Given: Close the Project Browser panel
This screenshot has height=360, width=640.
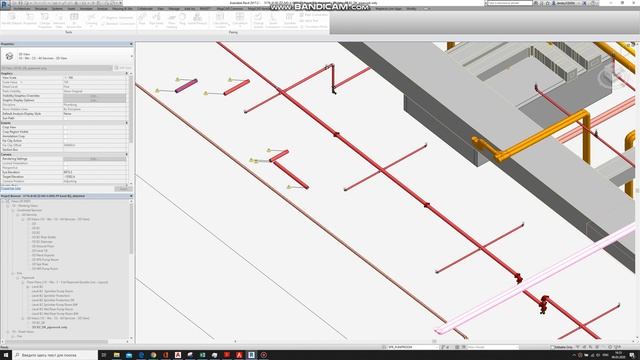Looking at the screenshot, I should [x=131, y=196].
